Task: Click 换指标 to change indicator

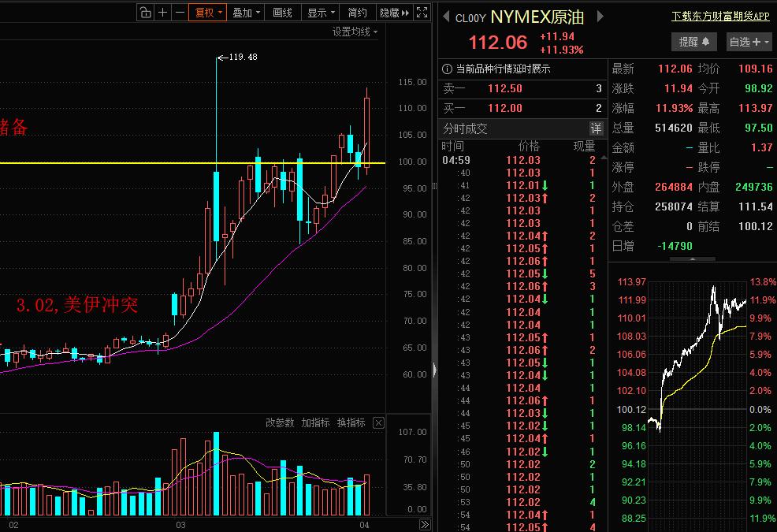Action: (351, 422)
